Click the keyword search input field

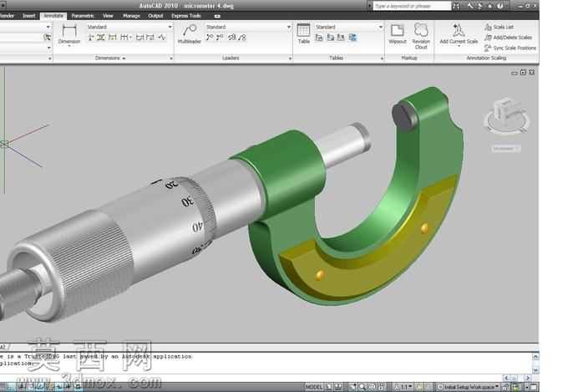[x=412, y=6]
